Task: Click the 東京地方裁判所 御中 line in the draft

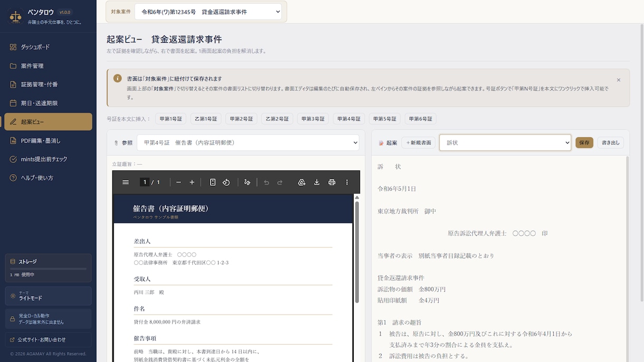Action: coord(407,211)
